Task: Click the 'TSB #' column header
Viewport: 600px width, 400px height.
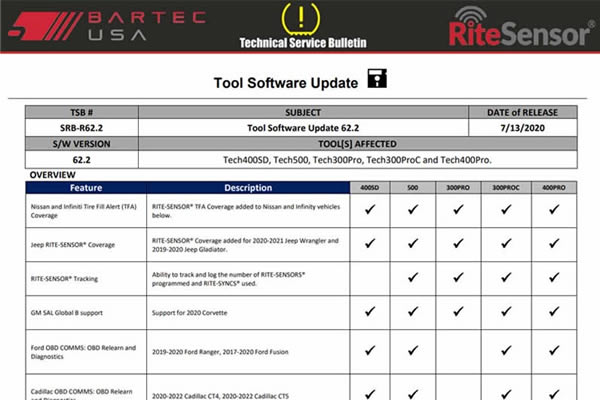Action: [x=82, y=113]
